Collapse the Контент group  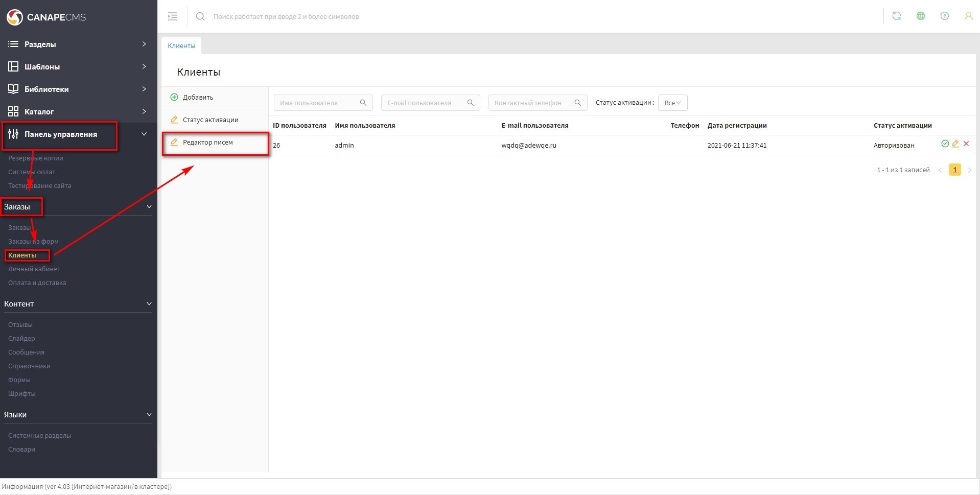(x=149, y=304)
